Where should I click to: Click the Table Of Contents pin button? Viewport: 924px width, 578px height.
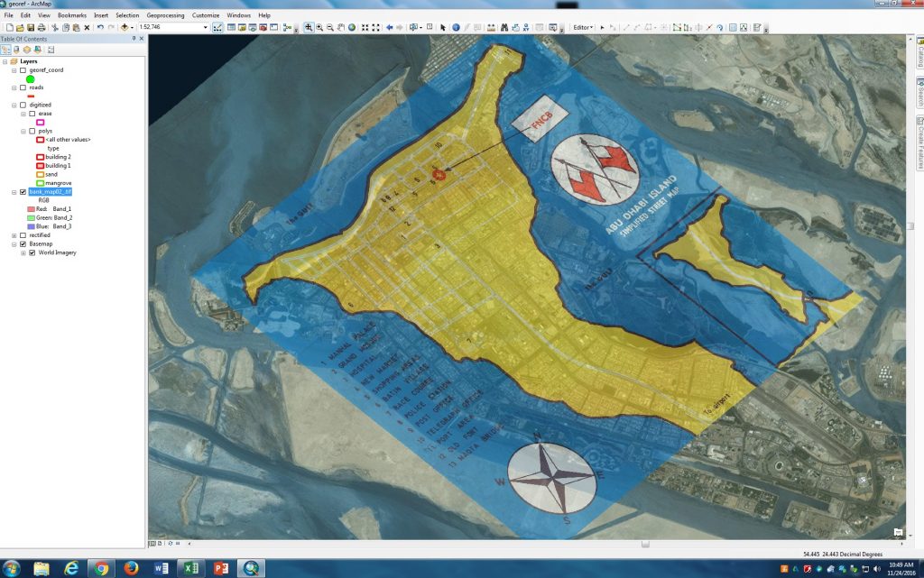[x=135, y=39]
